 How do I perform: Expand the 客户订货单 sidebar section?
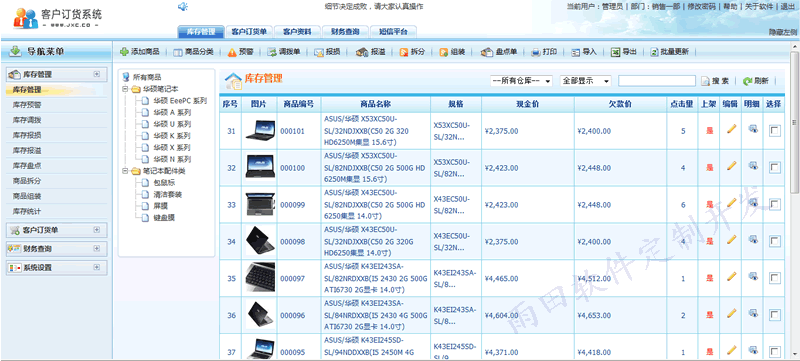tap(96, 230)
